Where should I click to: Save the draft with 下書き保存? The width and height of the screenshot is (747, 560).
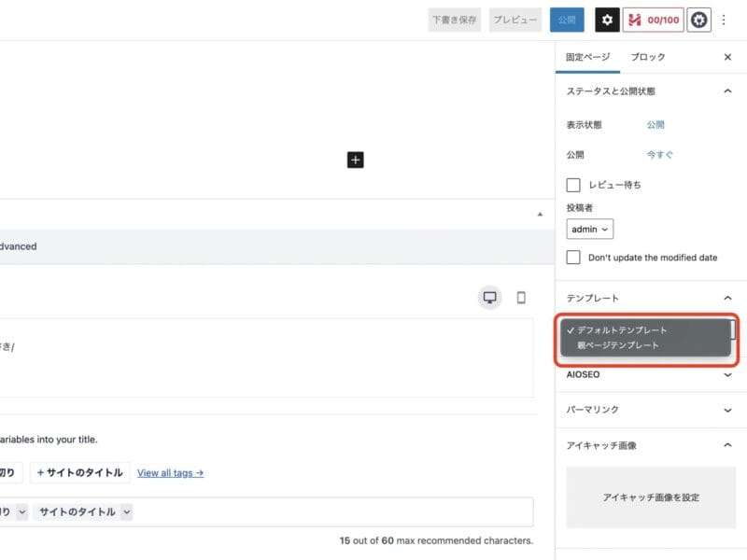pos(455,20)
